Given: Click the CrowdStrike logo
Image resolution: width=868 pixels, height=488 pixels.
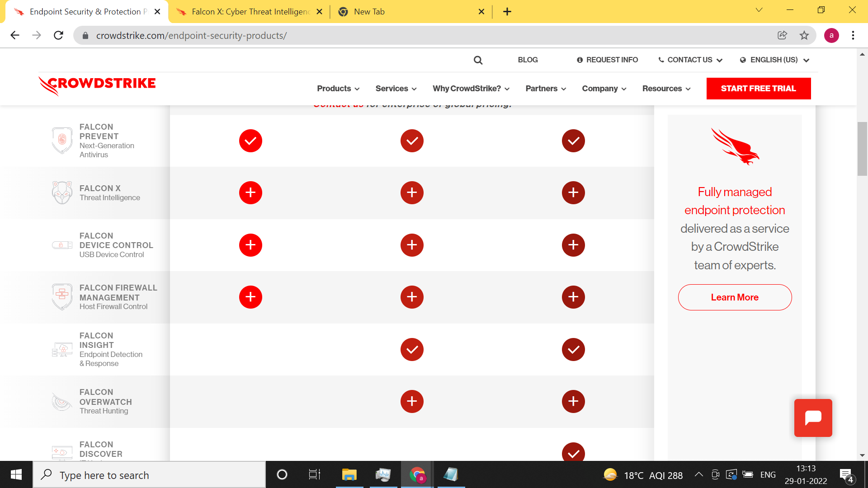Looking at the screenshot, I should pos(97,85).
